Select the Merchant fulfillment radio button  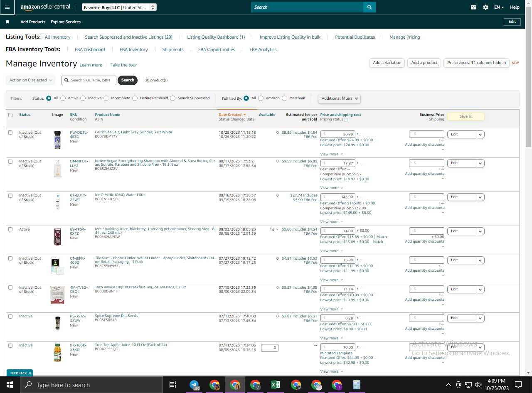[x=284, y=98]
